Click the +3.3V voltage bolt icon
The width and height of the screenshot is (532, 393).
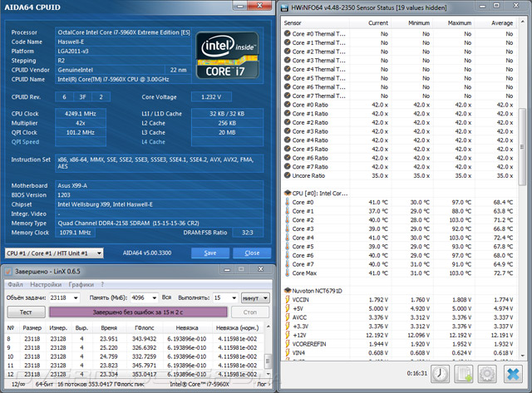coord(288,327)
